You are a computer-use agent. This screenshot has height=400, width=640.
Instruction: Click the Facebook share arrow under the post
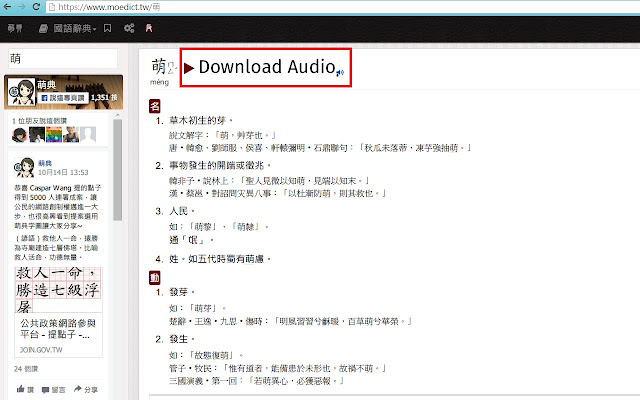(x=78, y=389)
